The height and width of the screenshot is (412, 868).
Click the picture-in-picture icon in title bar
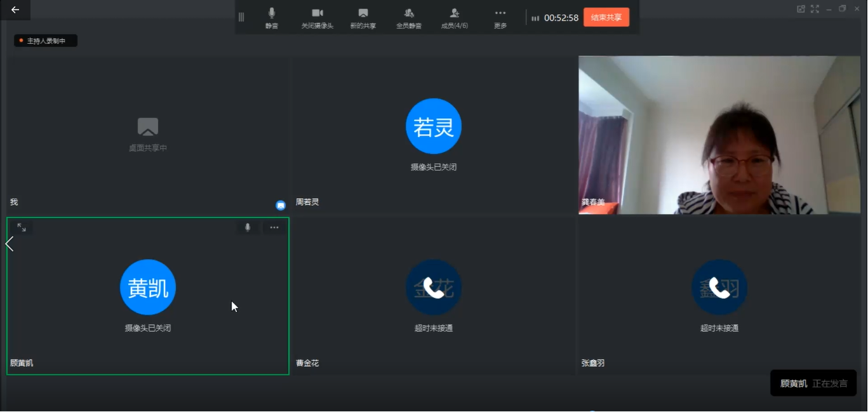801,9
